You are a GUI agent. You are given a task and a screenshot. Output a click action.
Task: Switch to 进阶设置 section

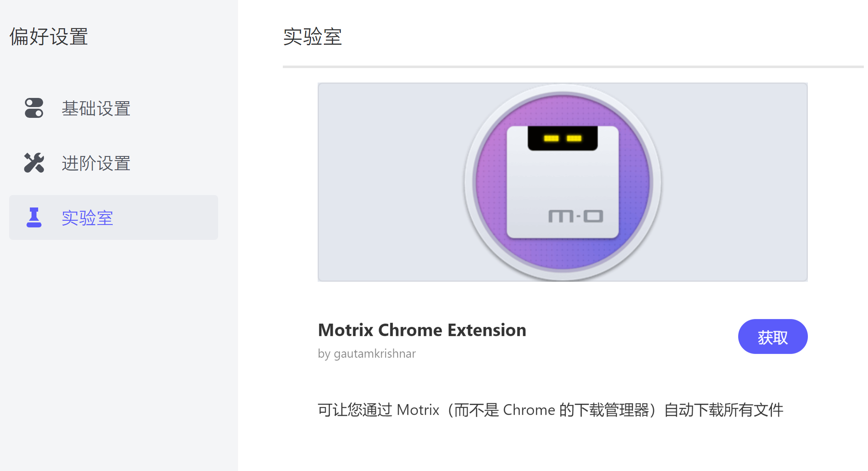click(114, 163)
